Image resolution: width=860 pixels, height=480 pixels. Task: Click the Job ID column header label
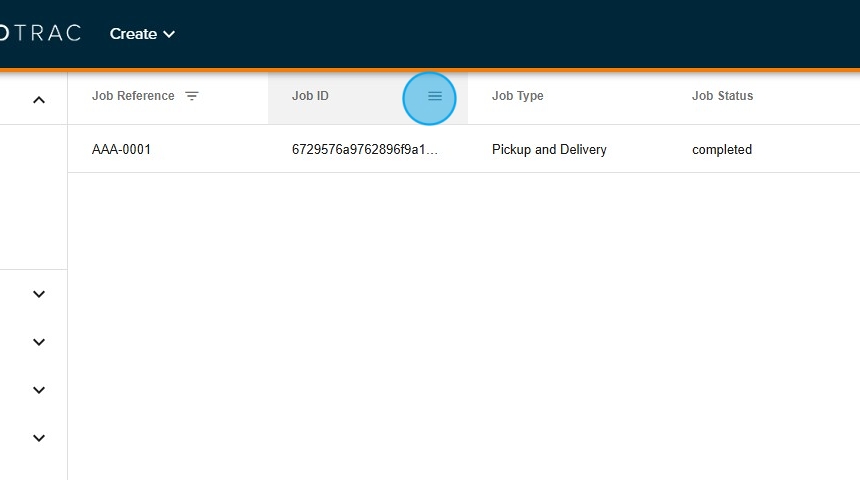click(x=310, y=97)
